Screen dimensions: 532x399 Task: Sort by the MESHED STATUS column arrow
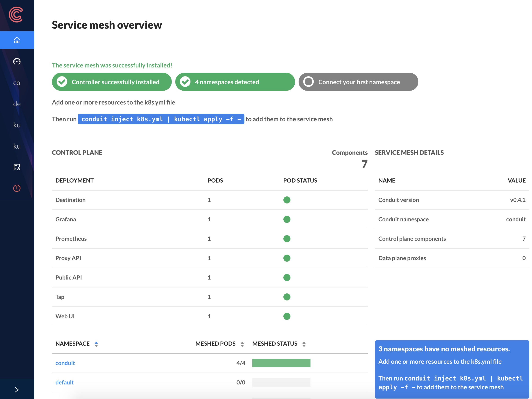click(x=304, y=344)
